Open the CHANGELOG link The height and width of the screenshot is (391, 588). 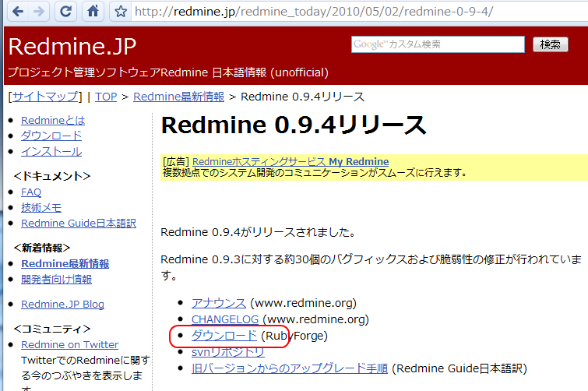[225, 319]
